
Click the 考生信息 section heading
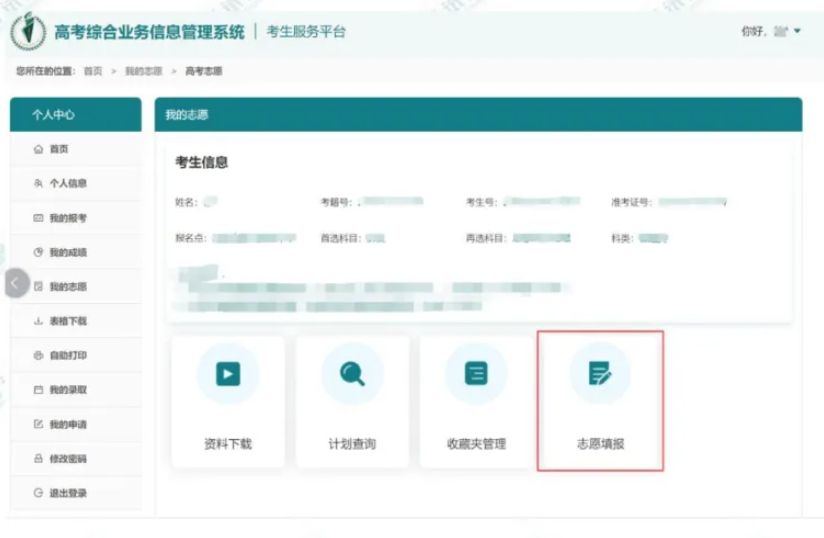tap(202, 162)
